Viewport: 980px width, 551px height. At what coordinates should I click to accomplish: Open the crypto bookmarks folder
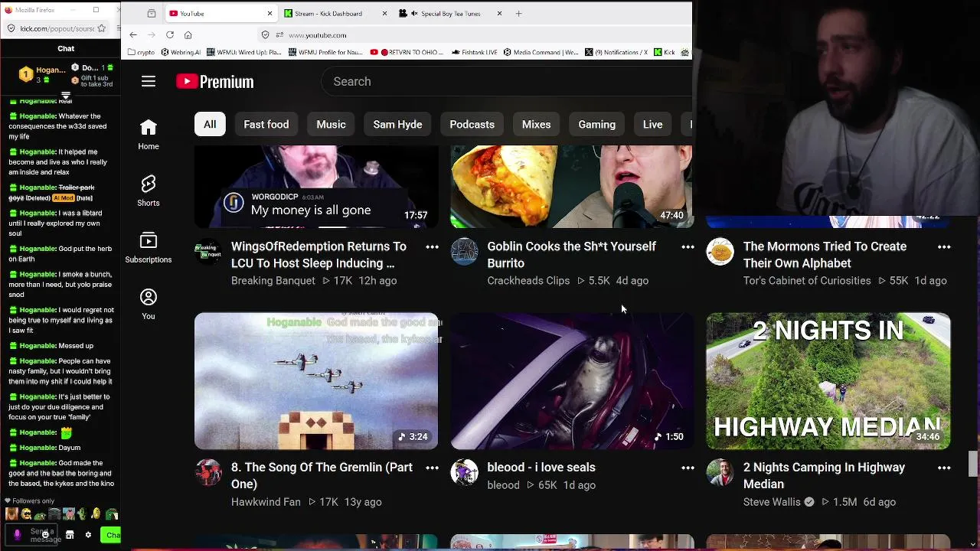point(140,52)
